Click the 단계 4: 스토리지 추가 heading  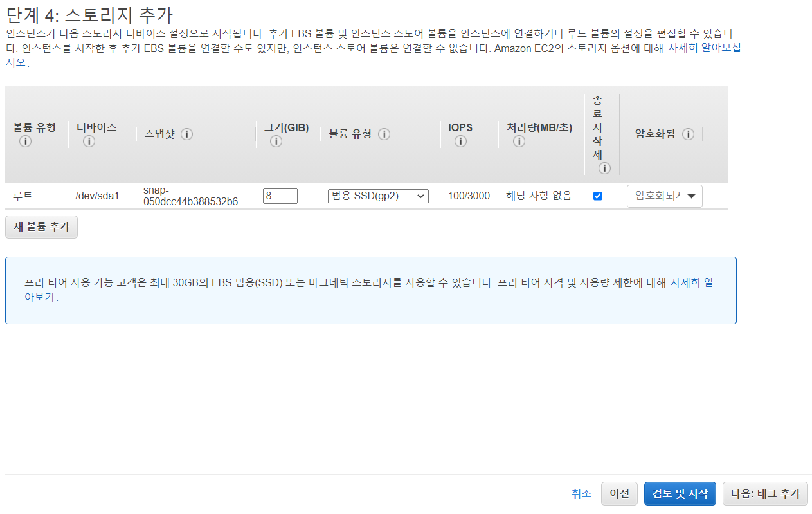(x=89, y=15)
